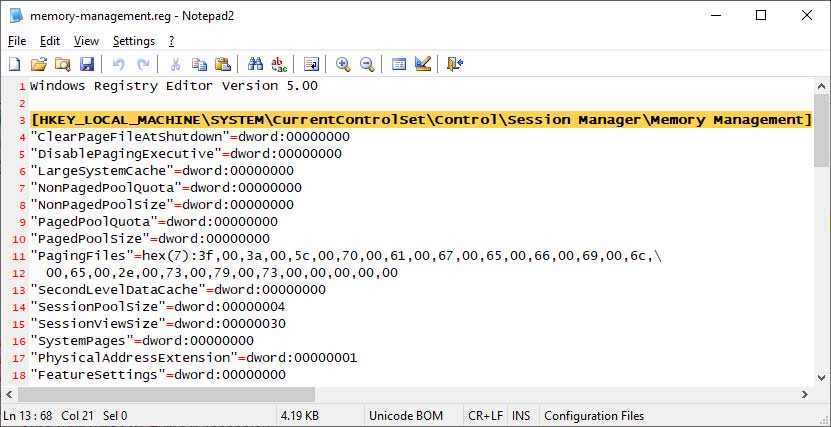The height and width of the screenshot is (427, 831).
Task: Toggle word wrap toolbar button
Action: coord(311,64)
